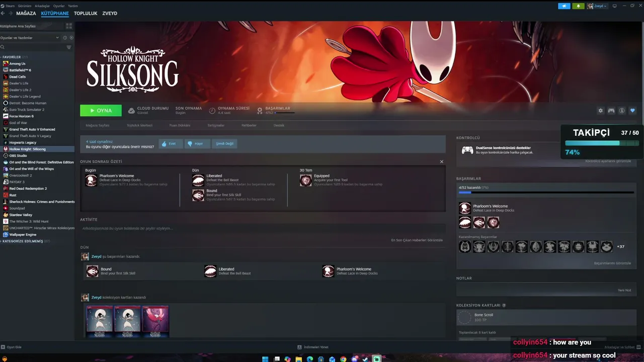
Task: Open the Rehberler link
Action: point(249,125)
